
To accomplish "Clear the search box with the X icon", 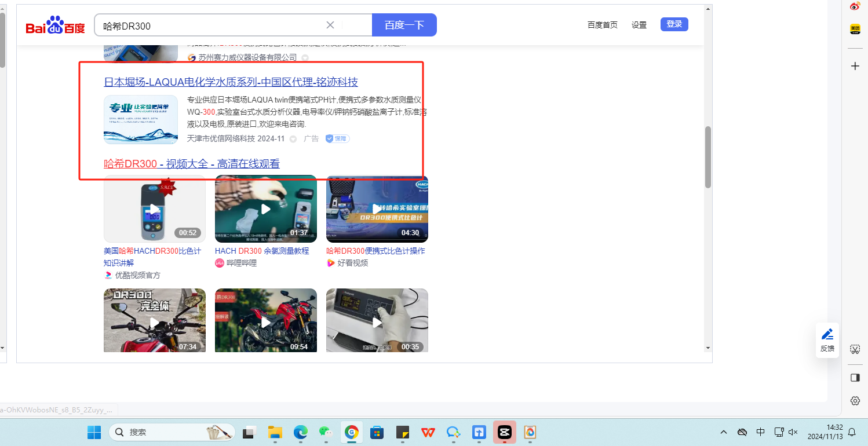I will coord(330,25).
